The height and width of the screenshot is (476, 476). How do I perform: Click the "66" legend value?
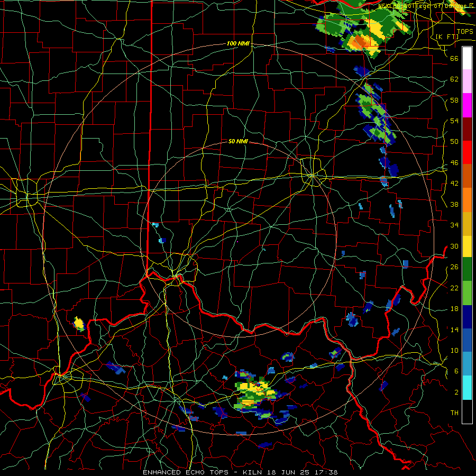pos(454,58)
